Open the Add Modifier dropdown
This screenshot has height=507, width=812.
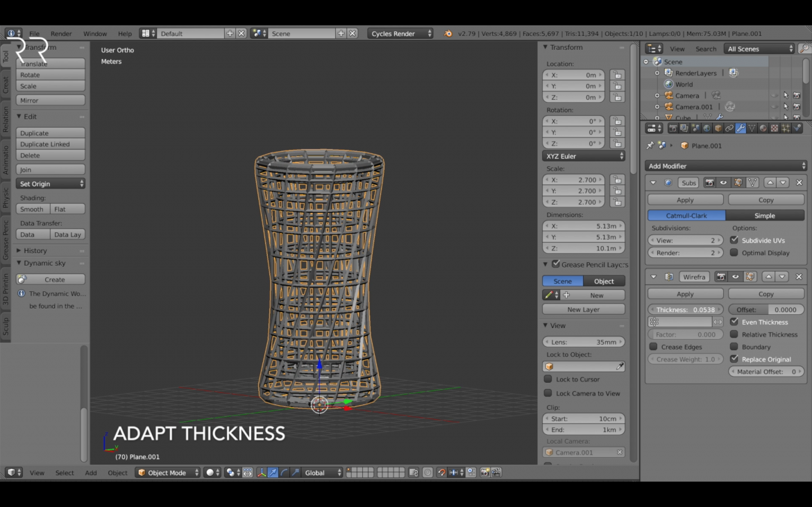point(725,166)
